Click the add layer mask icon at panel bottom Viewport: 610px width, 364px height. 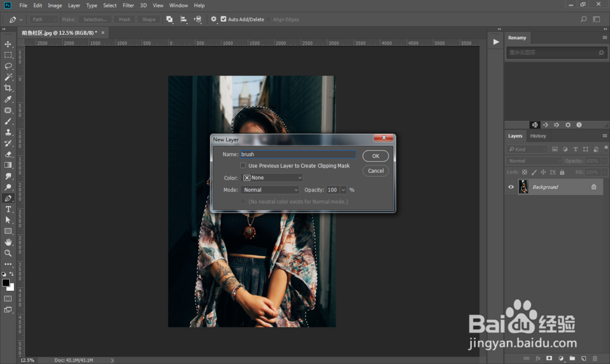(549, 358)
